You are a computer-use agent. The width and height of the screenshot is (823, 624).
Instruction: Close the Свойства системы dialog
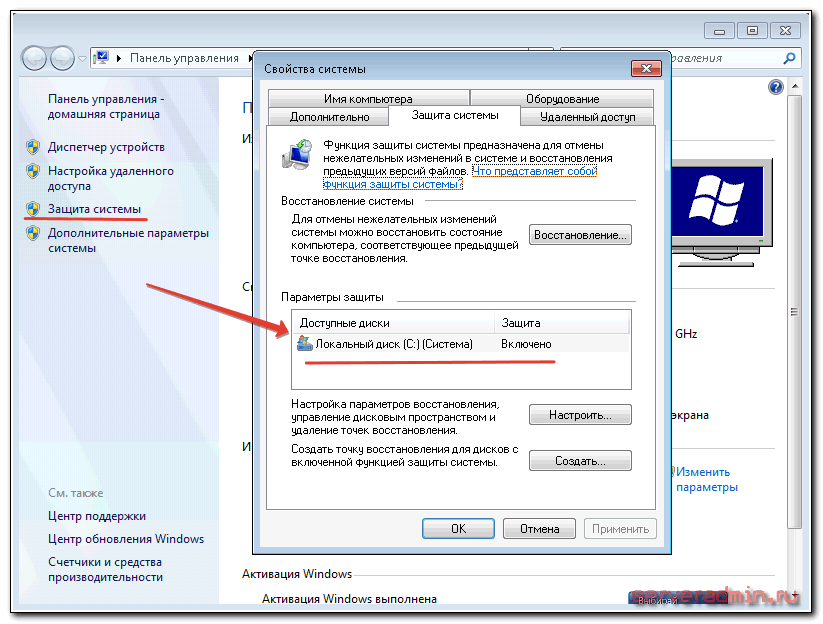coord(643,69)
